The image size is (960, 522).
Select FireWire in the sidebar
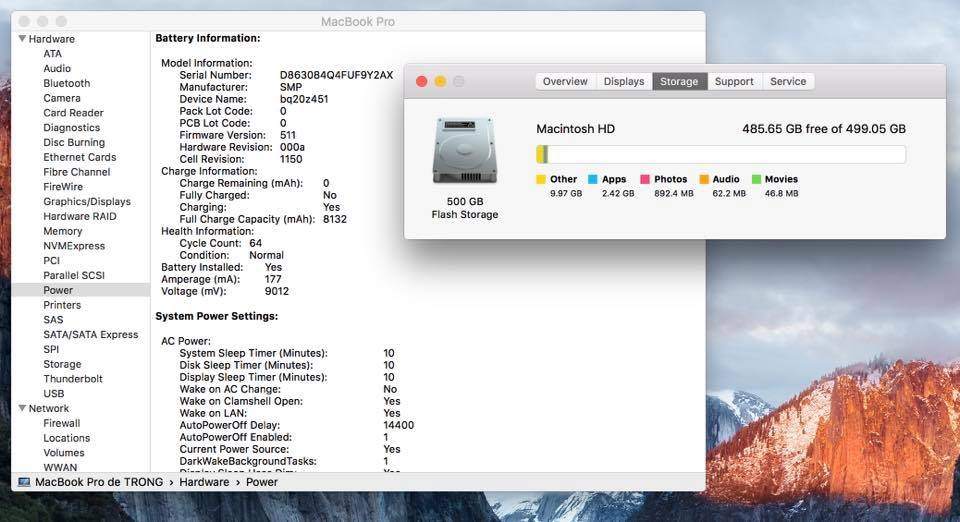click(63, 187)
